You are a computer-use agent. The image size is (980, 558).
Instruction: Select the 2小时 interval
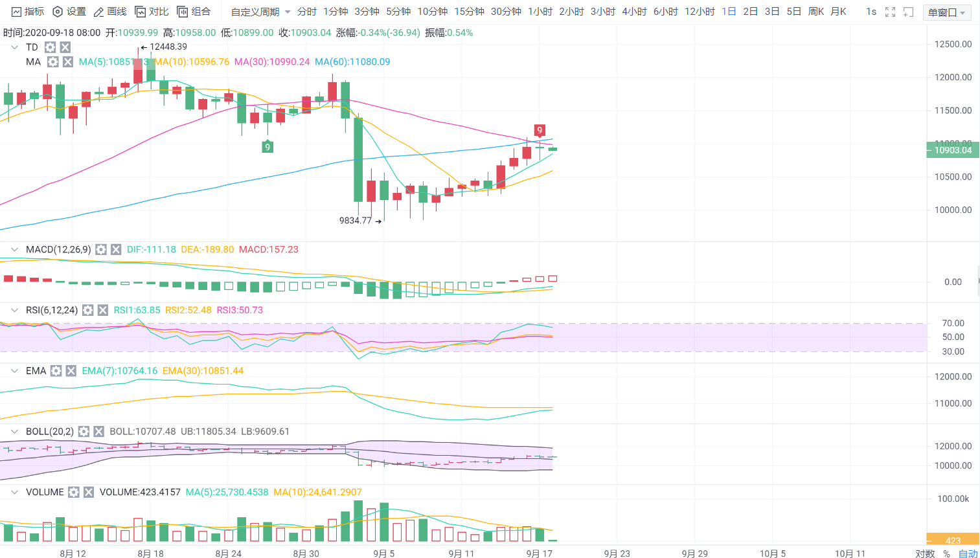[x=571, y=12]
